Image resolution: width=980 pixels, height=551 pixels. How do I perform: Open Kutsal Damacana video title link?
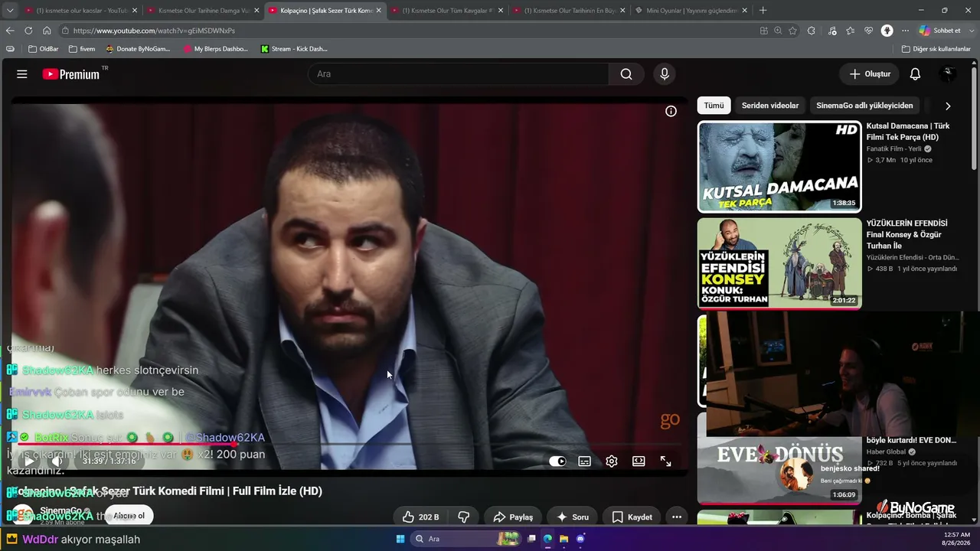click(x=908, y=132)
